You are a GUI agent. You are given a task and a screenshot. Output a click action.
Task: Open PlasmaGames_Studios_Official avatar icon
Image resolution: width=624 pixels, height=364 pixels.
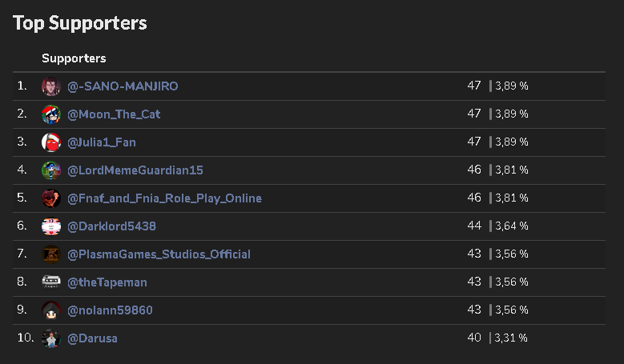click(x=51, y=254)
